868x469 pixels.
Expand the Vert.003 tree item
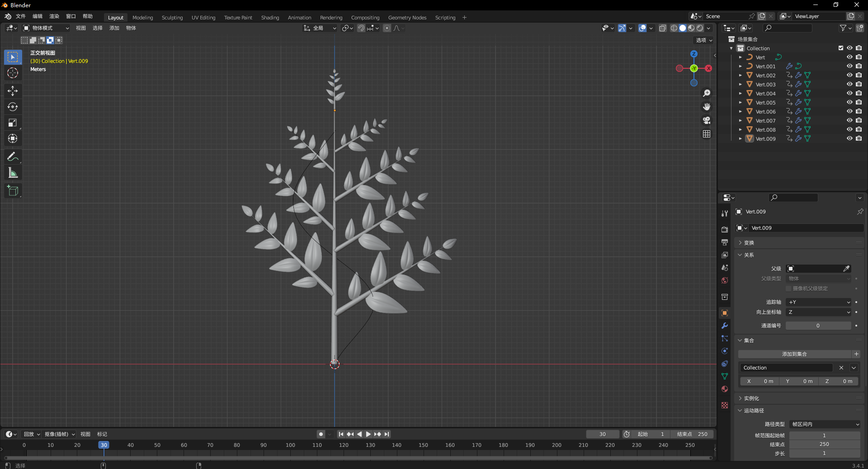coord(740,85)
